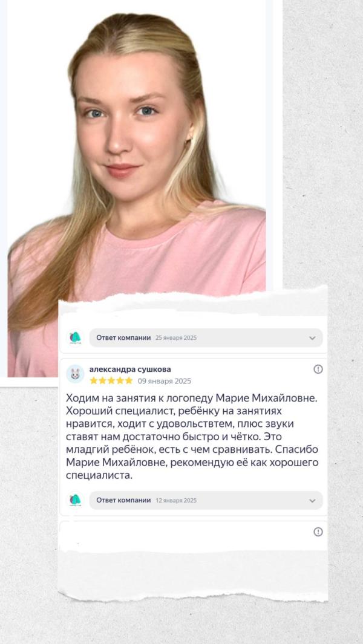Click the review date 09 января 2025
The height and width of the screenshot is (644, 363).
pos(165,381)
